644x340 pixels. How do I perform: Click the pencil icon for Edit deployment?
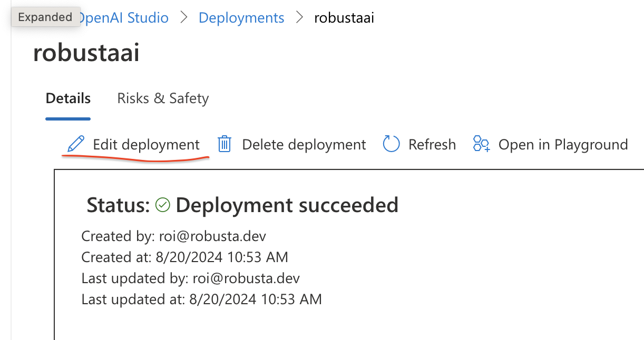point(76,144)
